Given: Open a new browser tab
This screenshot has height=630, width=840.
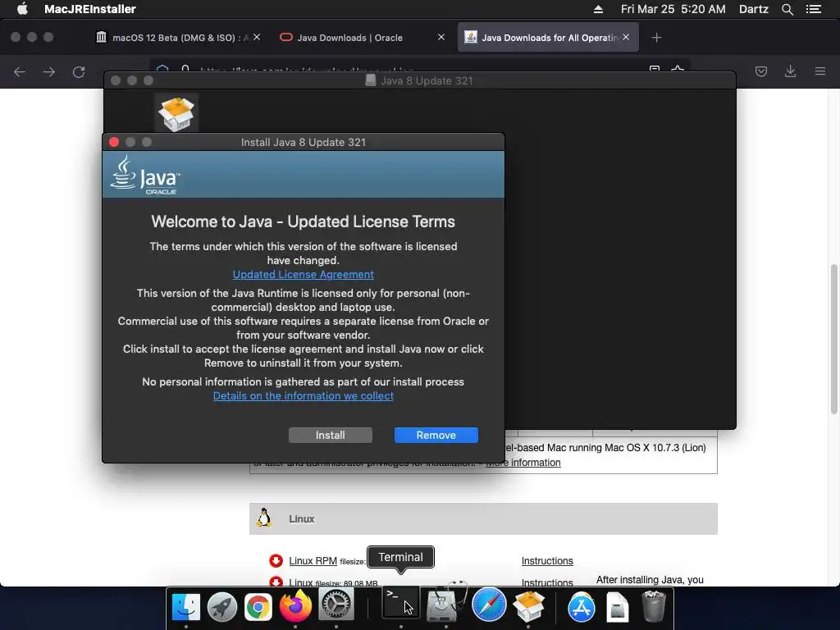Looking at the screenshot, I should click(x=656, y=38).
